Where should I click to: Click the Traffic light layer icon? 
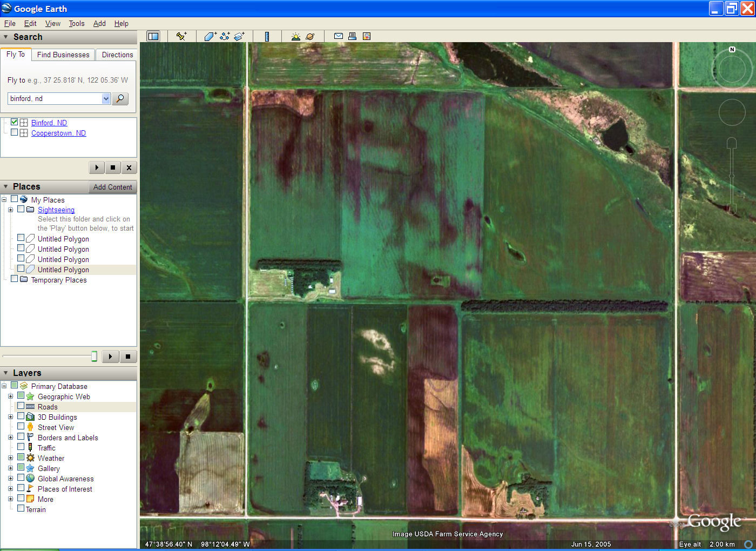coord(30,448)
